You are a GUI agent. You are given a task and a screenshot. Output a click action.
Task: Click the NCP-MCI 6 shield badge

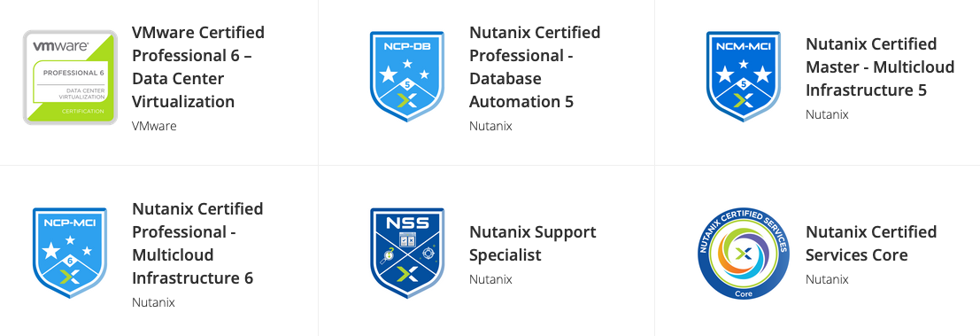click(x=70, y=253)
